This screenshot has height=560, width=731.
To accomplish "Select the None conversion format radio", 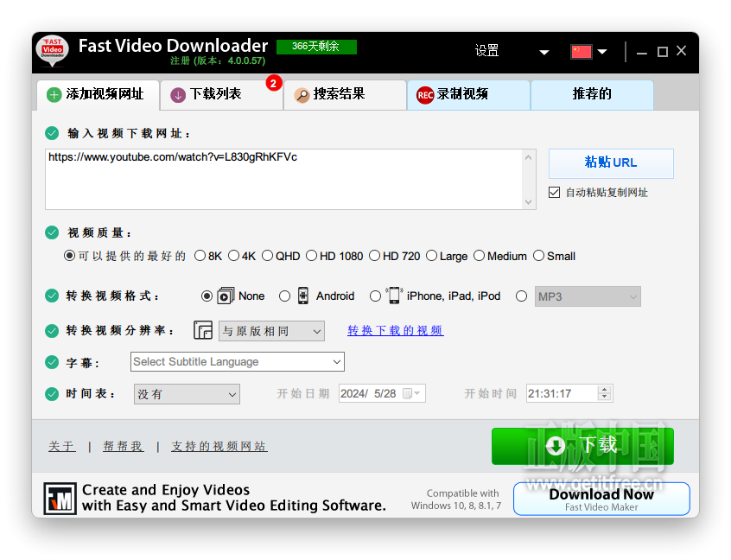I will pyautogui.click(x=207, y=296).
